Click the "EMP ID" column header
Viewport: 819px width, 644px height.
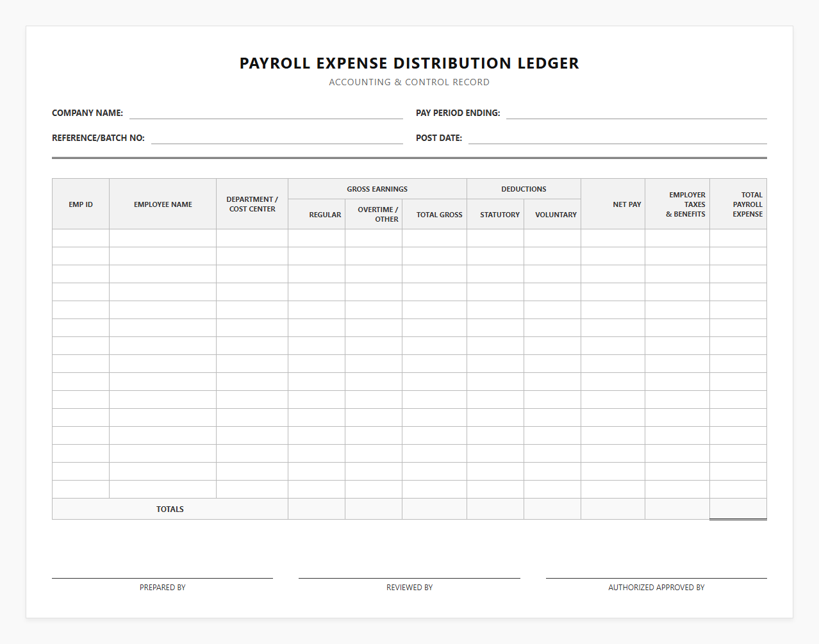[x=81, y=204]
